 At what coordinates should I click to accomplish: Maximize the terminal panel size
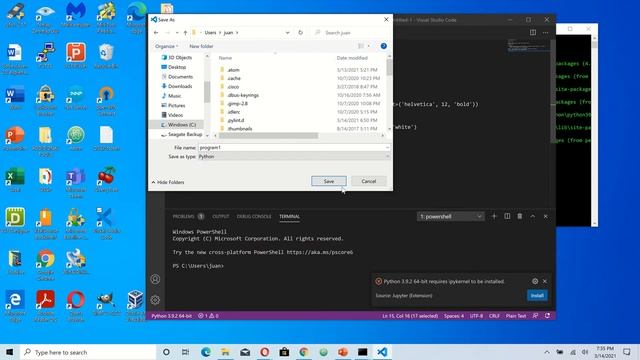click(533, 216)
